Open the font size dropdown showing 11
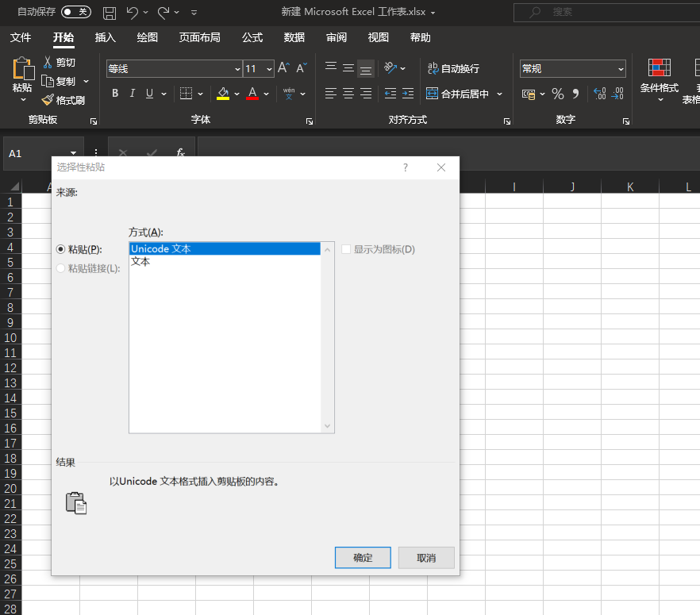The height and width of the screenshot is (615, 700). 269,69
